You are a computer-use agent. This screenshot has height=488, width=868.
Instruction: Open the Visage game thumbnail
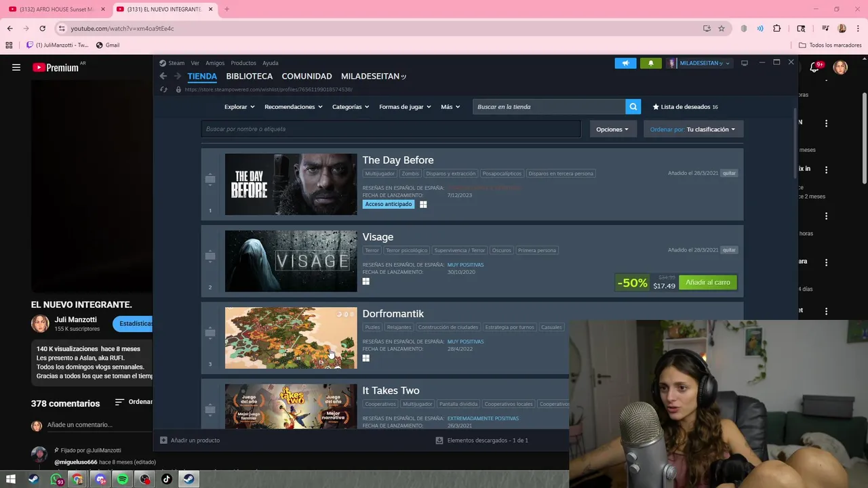(x=291, y=261)
